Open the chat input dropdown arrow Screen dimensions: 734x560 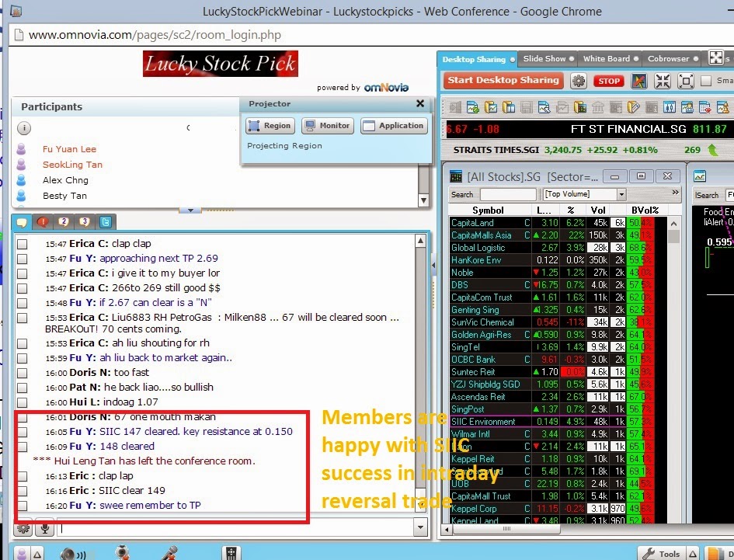coord(420,527)
